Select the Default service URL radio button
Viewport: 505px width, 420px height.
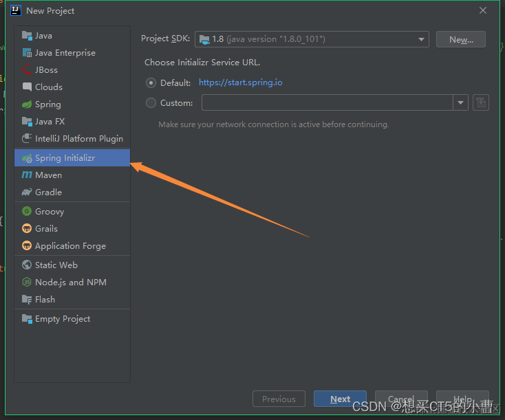pos(151,82)
